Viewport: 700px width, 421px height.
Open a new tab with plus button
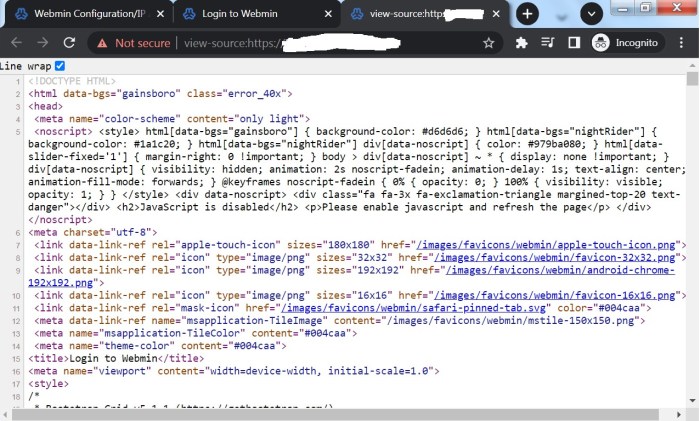527,14
